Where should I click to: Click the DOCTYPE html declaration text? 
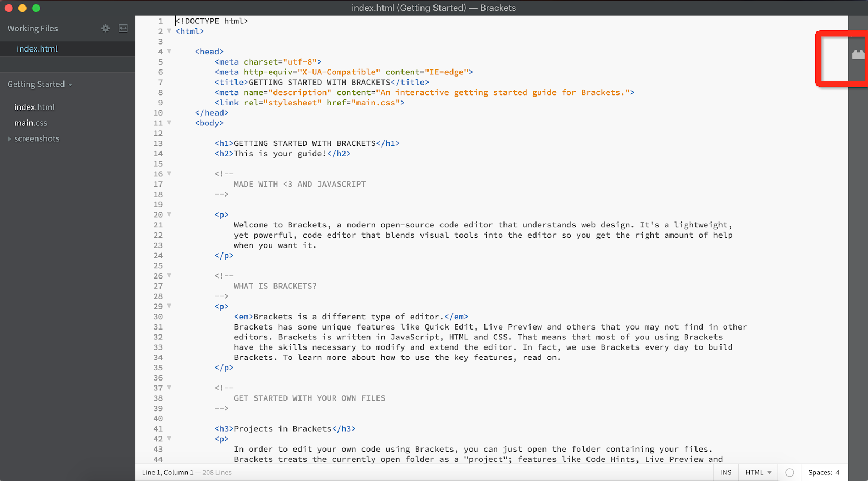[212, 21]
